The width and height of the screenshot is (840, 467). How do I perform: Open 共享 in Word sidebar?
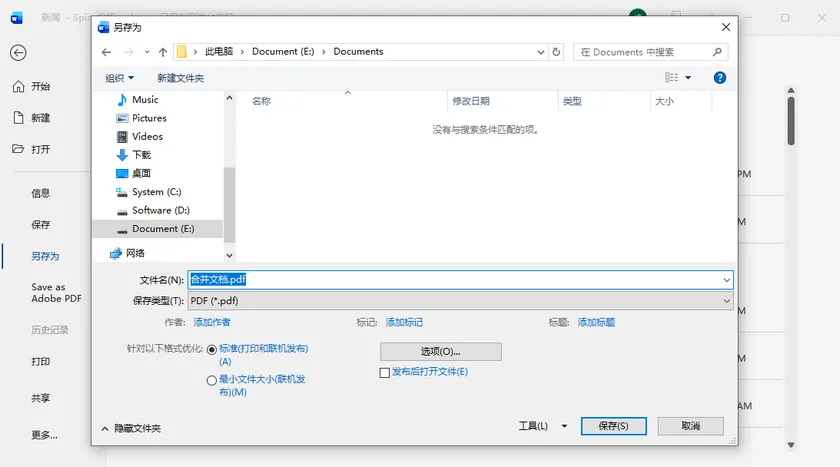(x=41, y=398)
